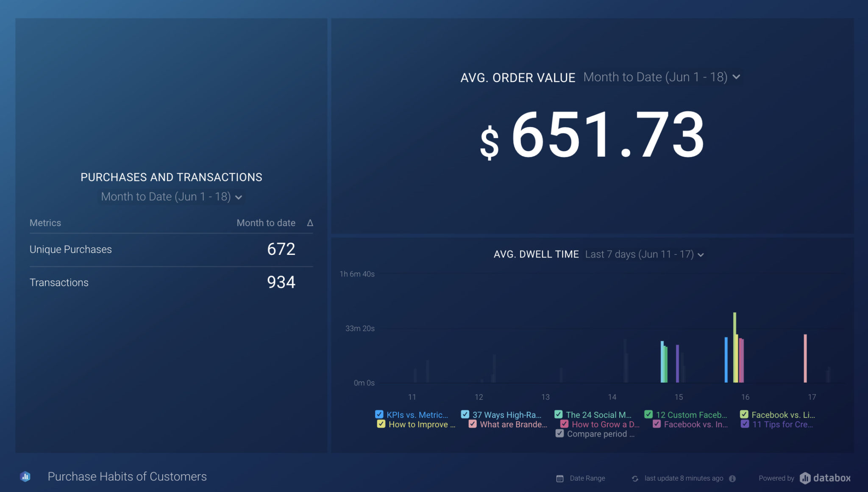Select the tall yellow bar on June 16
This screenshot has height=492, width=868.
pos(734,339)
